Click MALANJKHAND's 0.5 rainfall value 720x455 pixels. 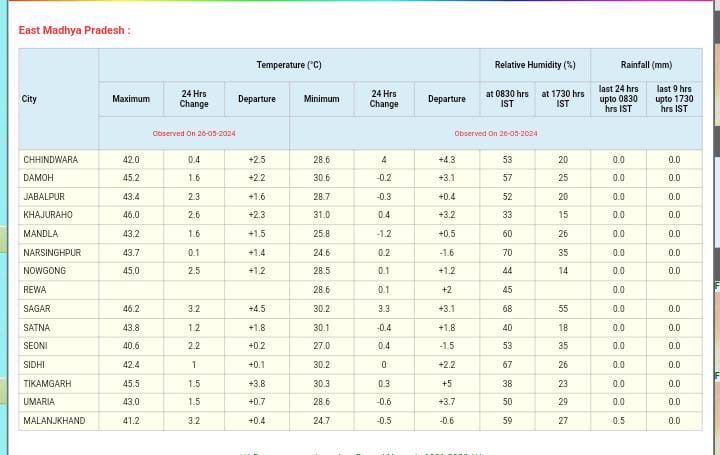pos(618,421)
